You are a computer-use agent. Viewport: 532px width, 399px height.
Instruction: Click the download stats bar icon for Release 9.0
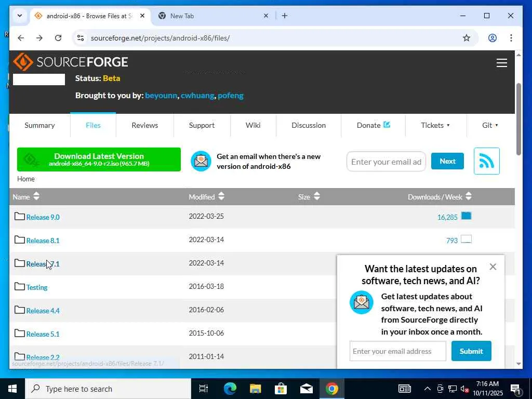point(466,216)
